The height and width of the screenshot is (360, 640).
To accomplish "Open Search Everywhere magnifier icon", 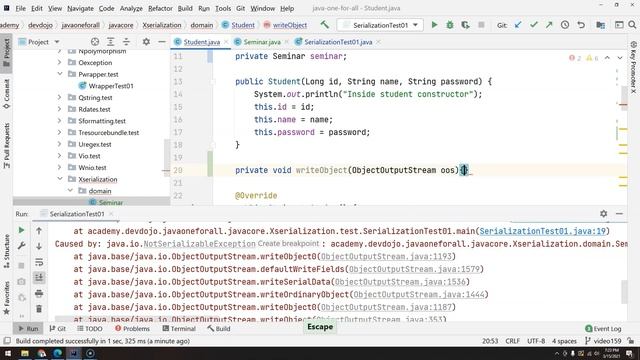I will 632,25.
